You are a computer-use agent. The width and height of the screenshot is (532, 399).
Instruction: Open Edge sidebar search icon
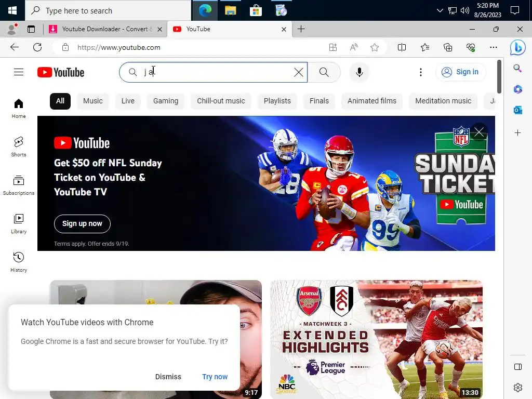tap(517, 68)
